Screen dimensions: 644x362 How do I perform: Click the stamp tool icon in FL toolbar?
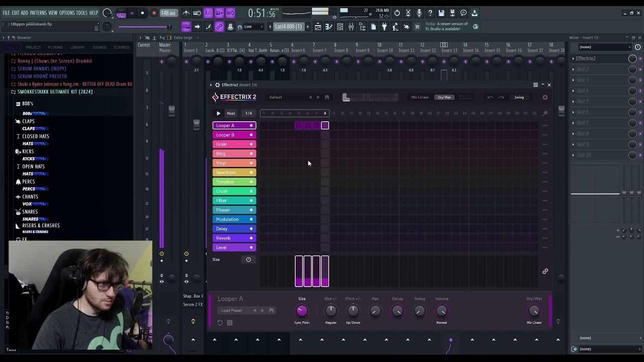point(230,27)
